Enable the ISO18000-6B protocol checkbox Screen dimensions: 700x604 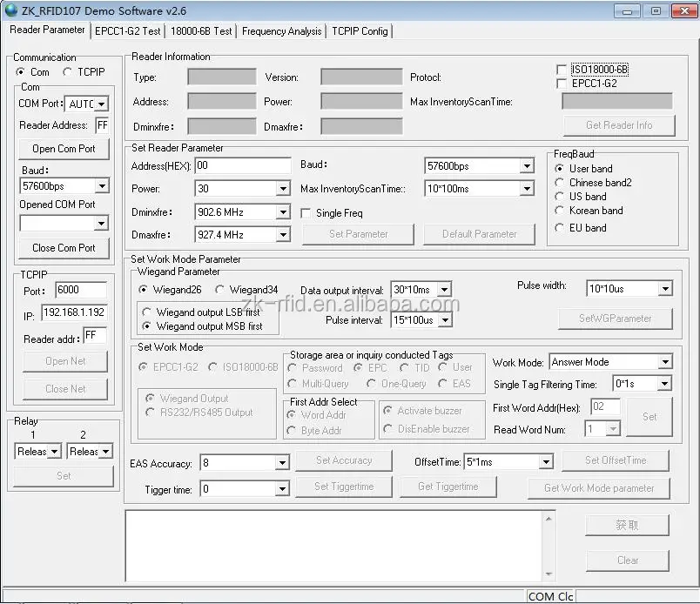click(562, 70)
